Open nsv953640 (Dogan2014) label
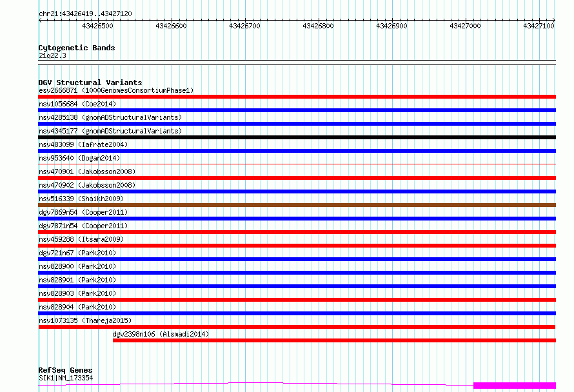 [79, 158]
